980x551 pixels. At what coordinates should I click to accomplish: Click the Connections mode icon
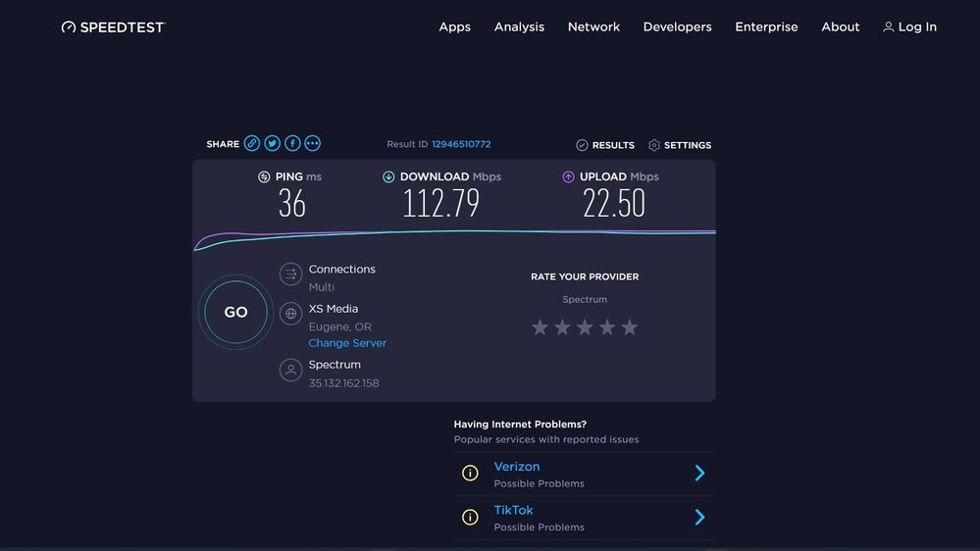290,275
